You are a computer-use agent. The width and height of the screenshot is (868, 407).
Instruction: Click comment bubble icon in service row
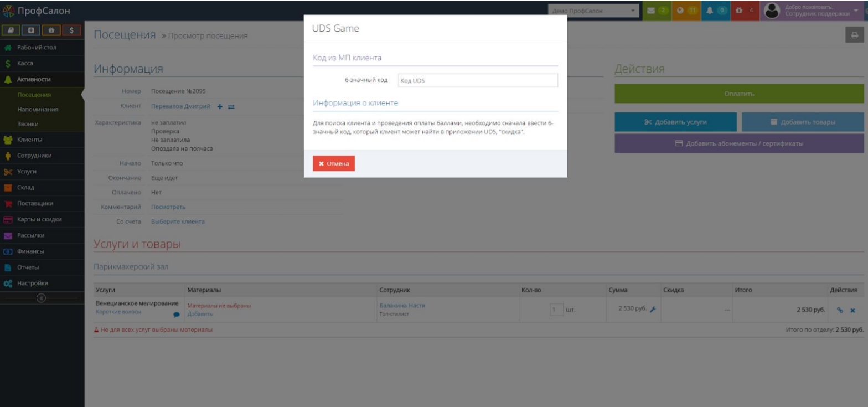pos(177,315)
